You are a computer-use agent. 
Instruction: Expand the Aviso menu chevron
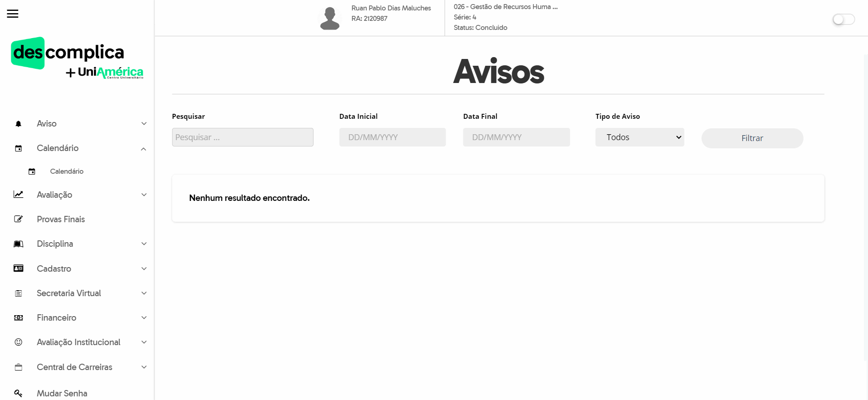pyautogui.click(x=144, y=123)
